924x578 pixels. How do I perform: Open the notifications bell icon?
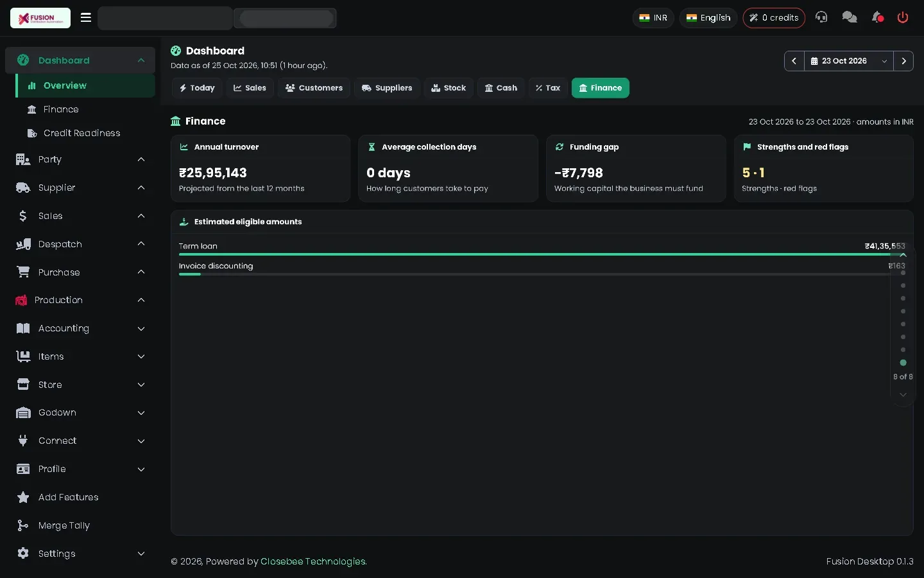pyautogui.click(x=877, y=17)
